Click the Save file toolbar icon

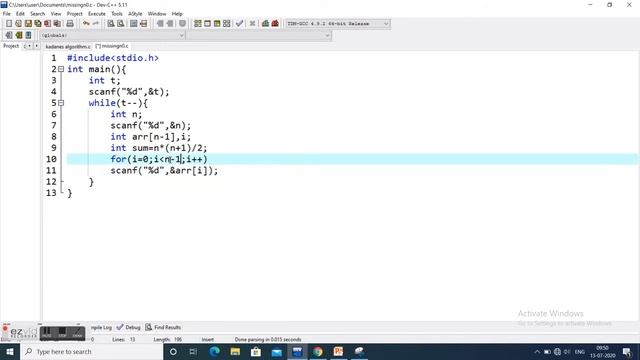tap(28, 24)
